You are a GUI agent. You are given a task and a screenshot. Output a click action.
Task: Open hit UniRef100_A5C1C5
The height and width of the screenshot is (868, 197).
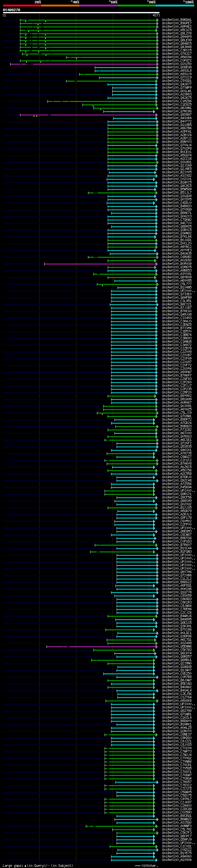click(176, 30)
